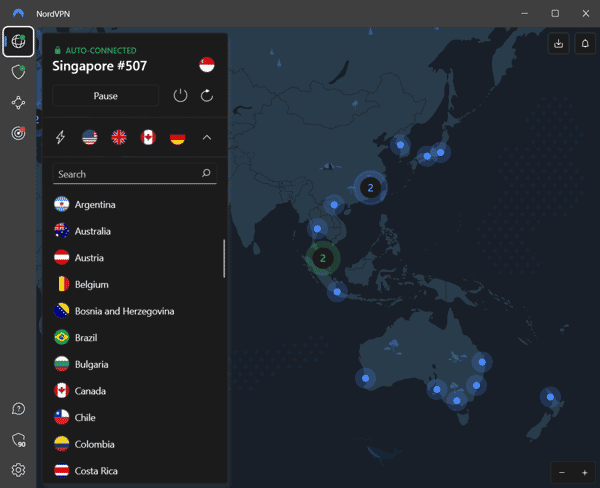The image size is (600, 488).
Task: Open the notifications bell icon
Action: tap(585, 43)
